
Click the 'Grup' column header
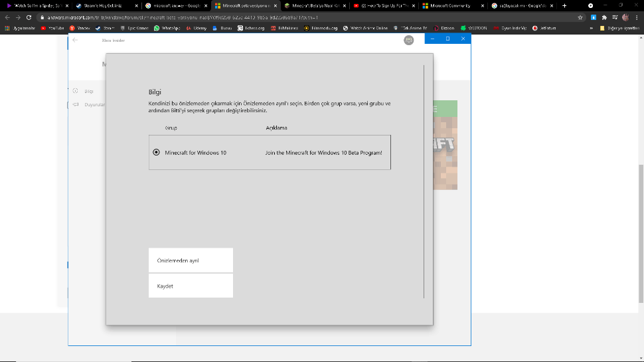click(171, 128)
